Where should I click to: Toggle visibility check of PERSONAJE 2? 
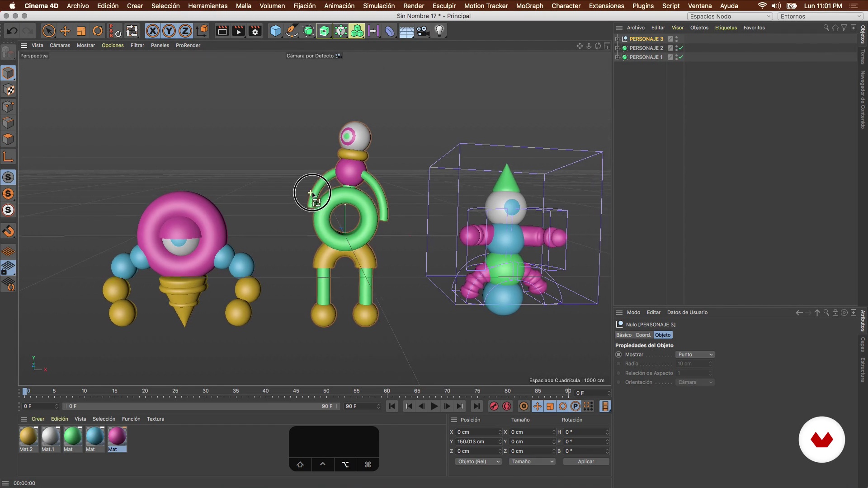pos(681,48)
